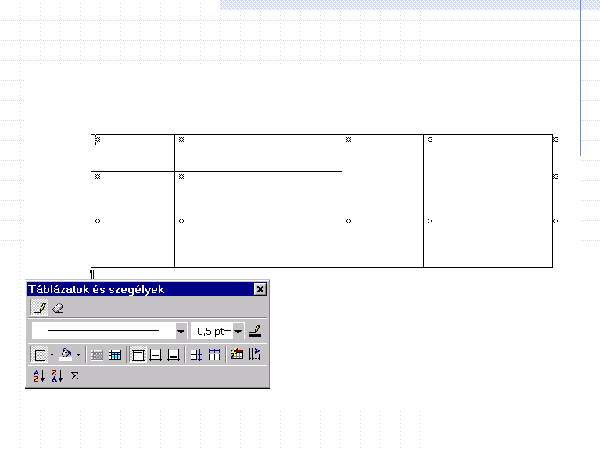Select the table Eraser tool
600x450 pixels.
click(x=57, y=309)
